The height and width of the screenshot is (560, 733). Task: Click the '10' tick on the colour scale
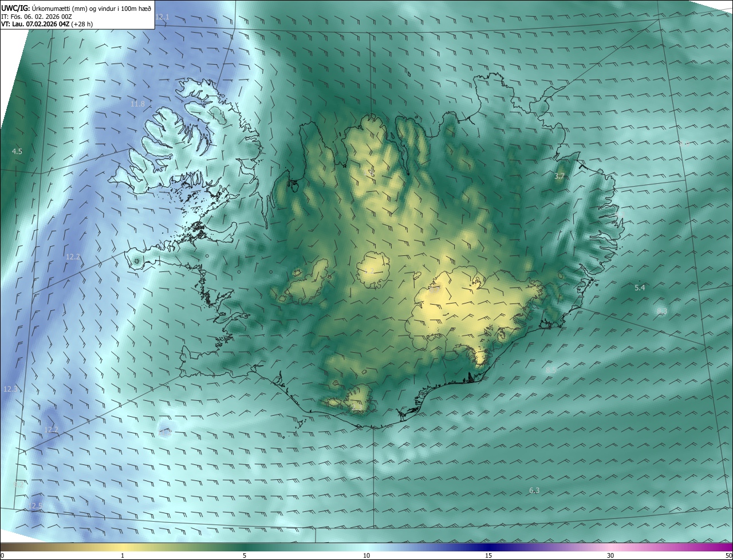click(x=366, y=555)
